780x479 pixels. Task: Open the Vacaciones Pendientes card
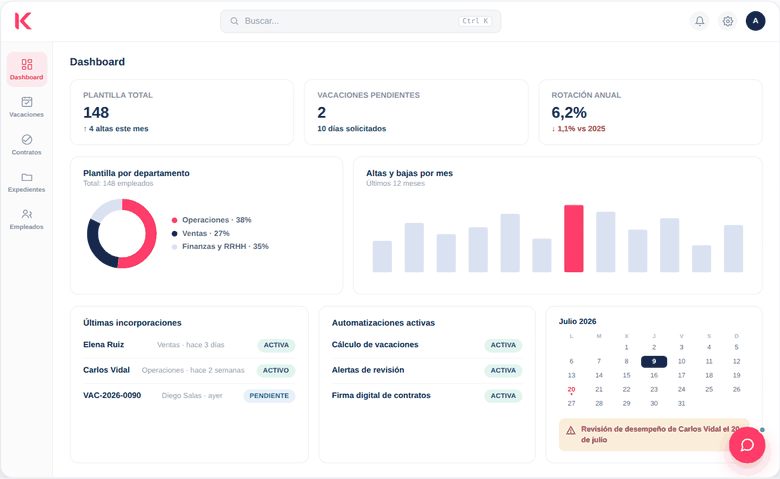(x=416, y=112)
